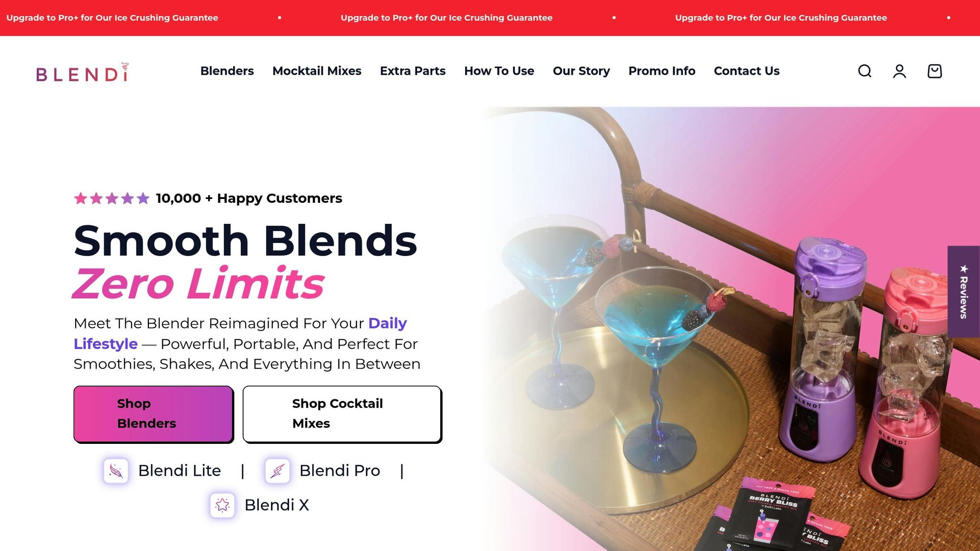Click the Shop Cocktail Mixes button
The width and height of the screenshot is (980, 551).
point(342,414)
